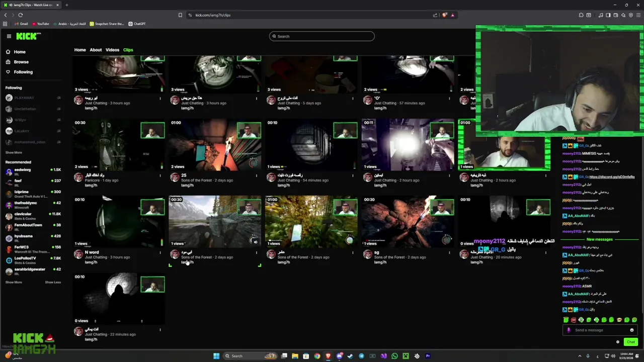Open a new browser tab with the plus icon
644x362 pixels.
click(x=66, y=5)
